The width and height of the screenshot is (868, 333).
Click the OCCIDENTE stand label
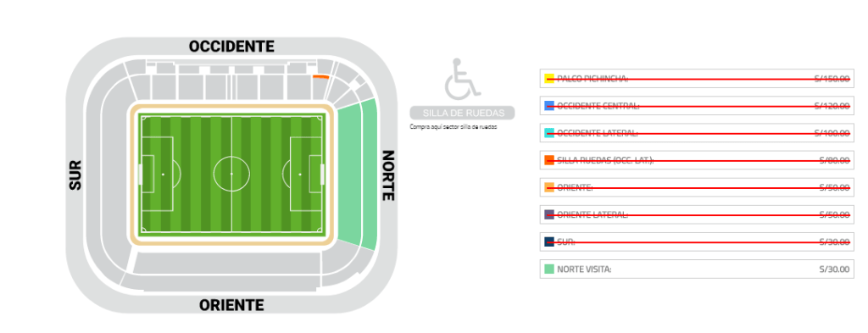(231, 47)
